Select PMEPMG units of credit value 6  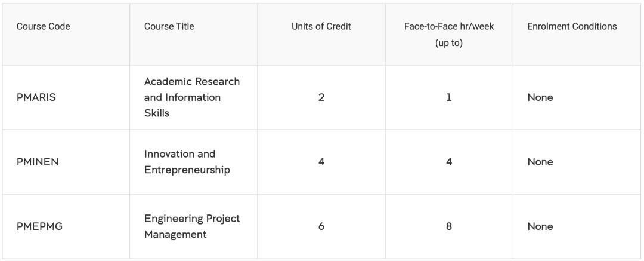[x=321, y=226]
